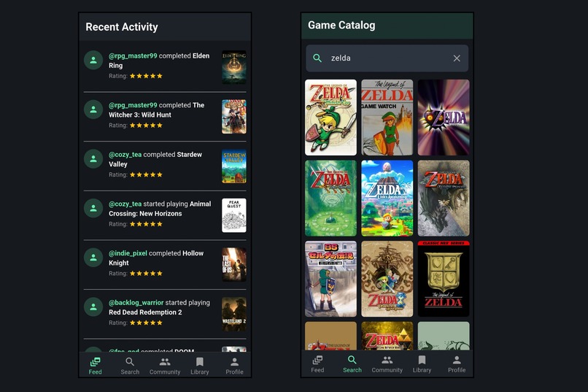Open Pear Quest cover thumbnail
This screenshot has width=588, height=392.
pos(234,215)
